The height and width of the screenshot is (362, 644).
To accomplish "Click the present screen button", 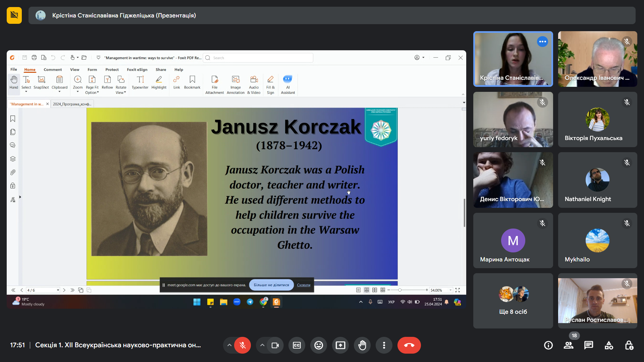I will pos(340,345).
